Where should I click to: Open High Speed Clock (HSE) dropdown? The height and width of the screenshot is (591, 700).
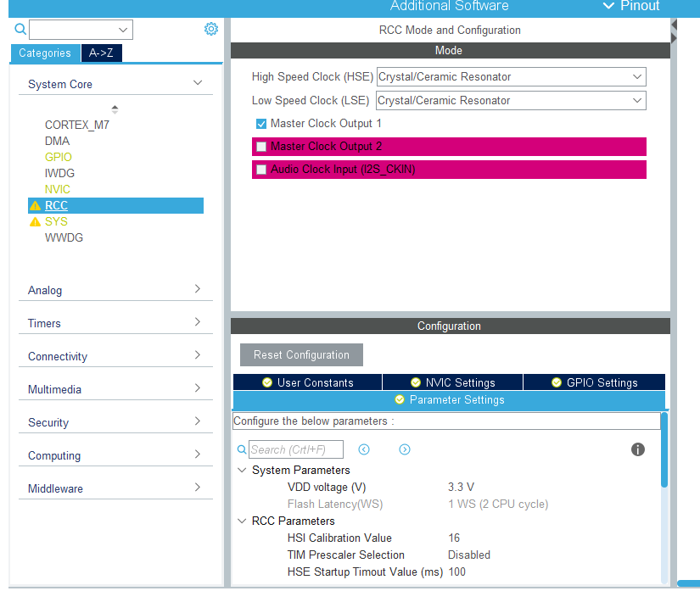[x=511, y=77]
